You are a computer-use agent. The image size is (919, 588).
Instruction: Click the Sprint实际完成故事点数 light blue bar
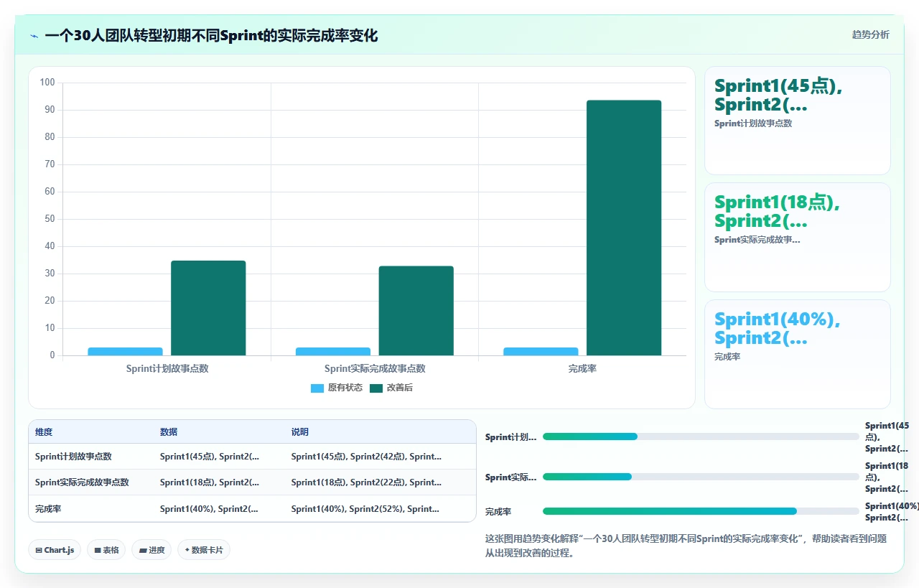point(333,352)
